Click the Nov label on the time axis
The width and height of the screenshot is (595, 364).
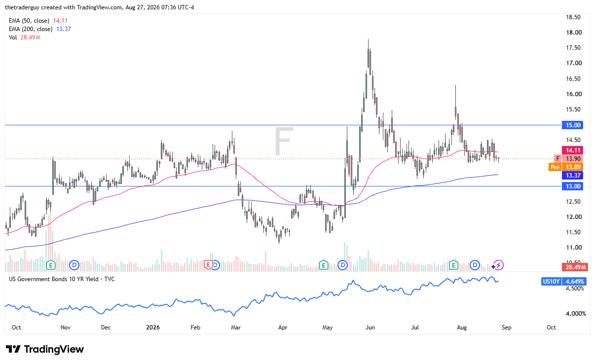pos(66,327)
